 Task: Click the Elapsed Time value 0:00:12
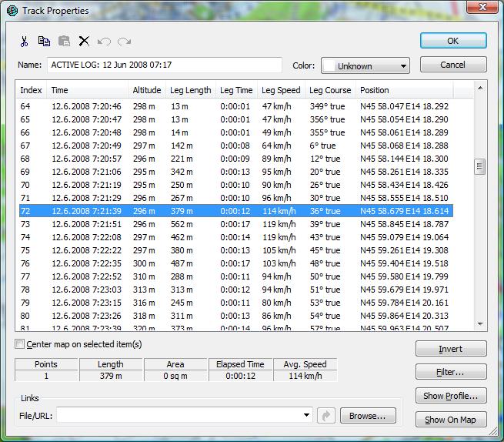(x=240, y=376)
